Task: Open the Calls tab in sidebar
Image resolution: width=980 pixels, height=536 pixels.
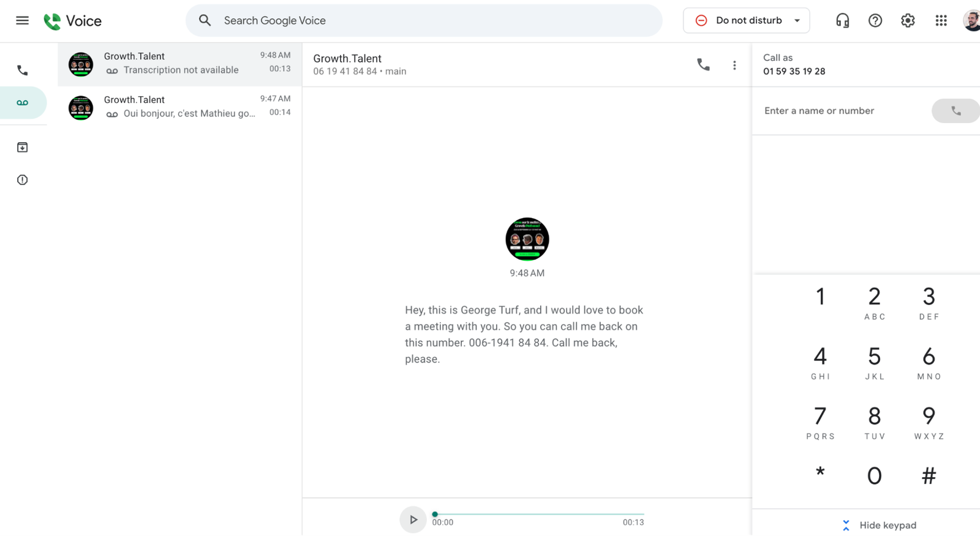Action: click(23, 70)
